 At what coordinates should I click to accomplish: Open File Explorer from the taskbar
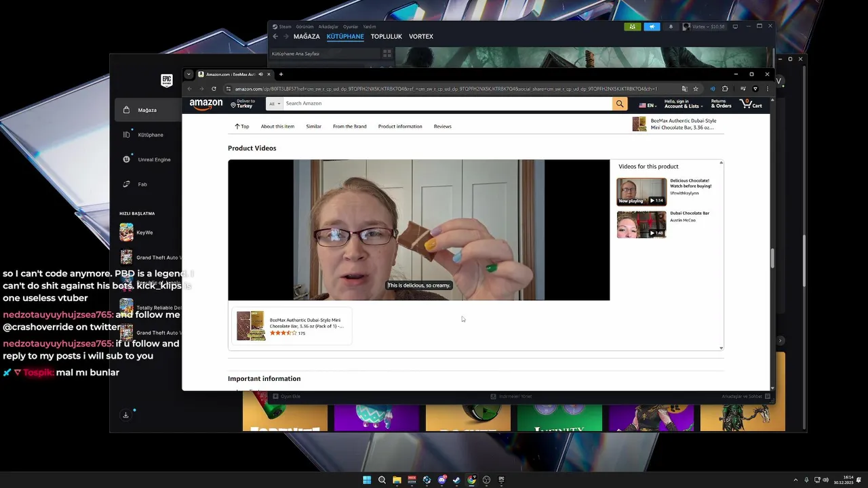pos(397,480)
